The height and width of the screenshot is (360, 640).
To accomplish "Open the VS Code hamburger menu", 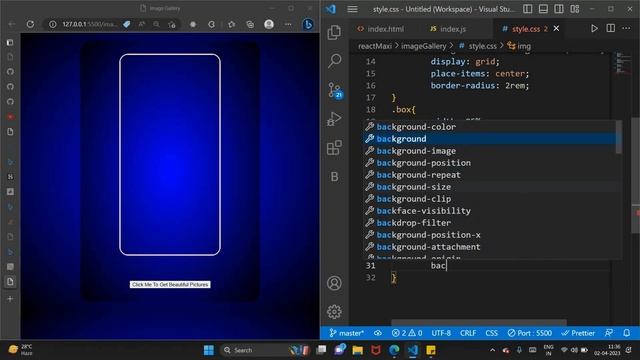I will click(x=352, y=9).
